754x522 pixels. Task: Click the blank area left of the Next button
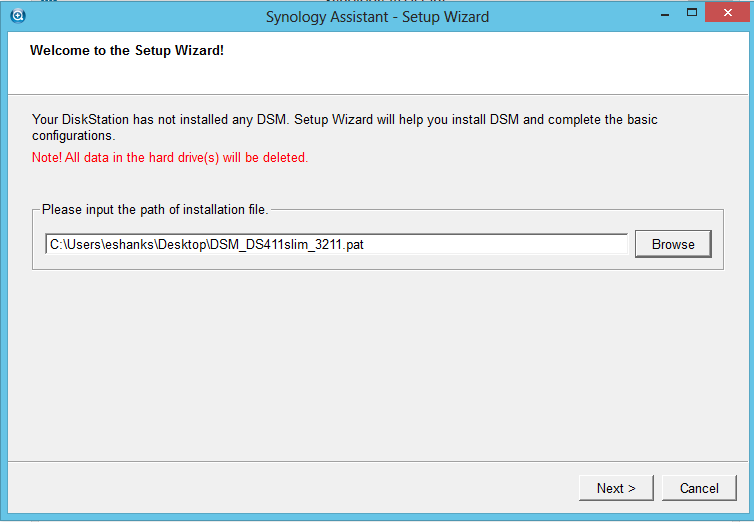coord(300,488)
